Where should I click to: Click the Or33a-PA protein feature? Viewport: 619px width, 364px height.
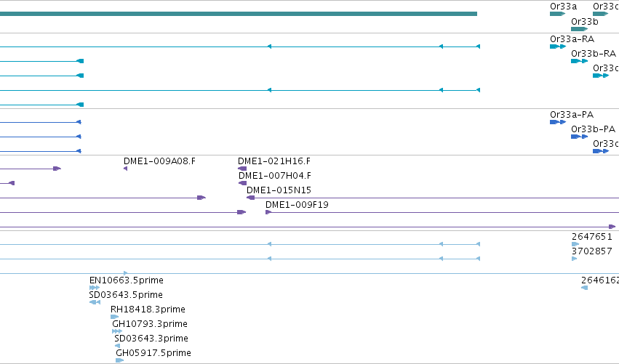point(557,122)
